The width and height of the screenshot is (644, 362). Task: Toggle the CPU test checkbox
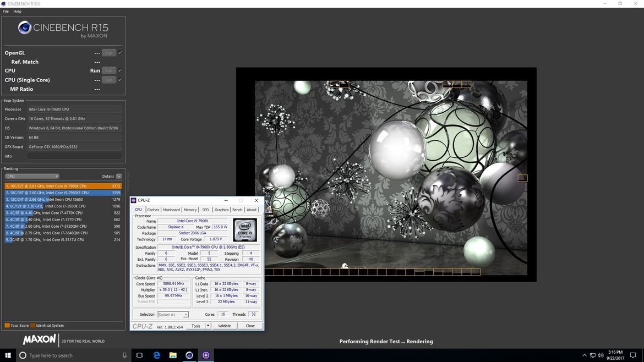(121, 70)
